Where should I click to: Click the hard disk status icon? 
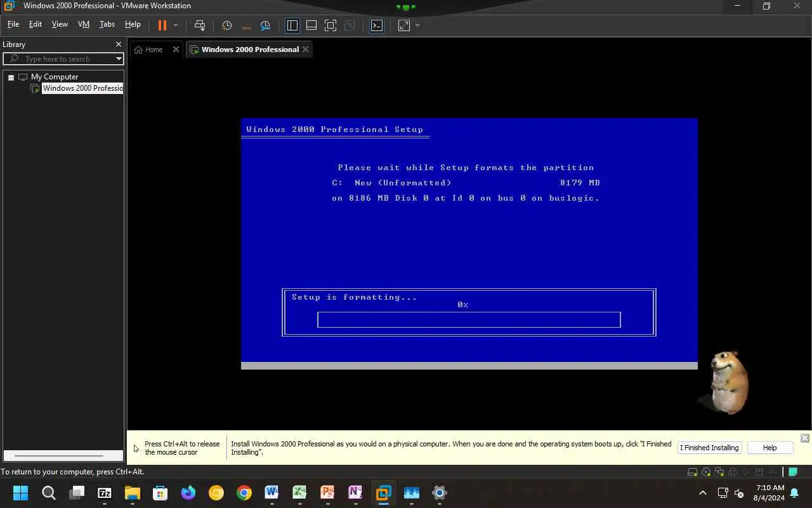(693, 472)
